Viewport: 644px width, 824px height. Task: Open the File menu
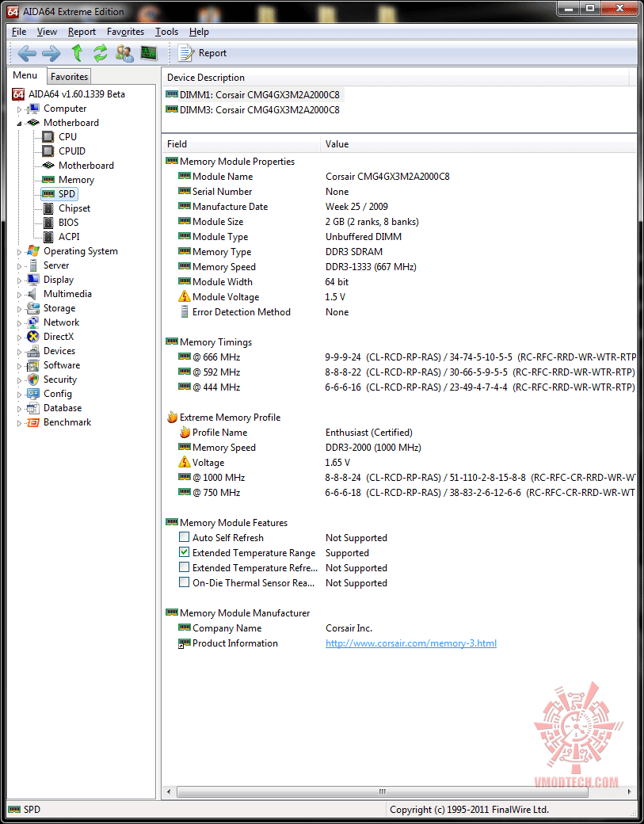[19, 32]
